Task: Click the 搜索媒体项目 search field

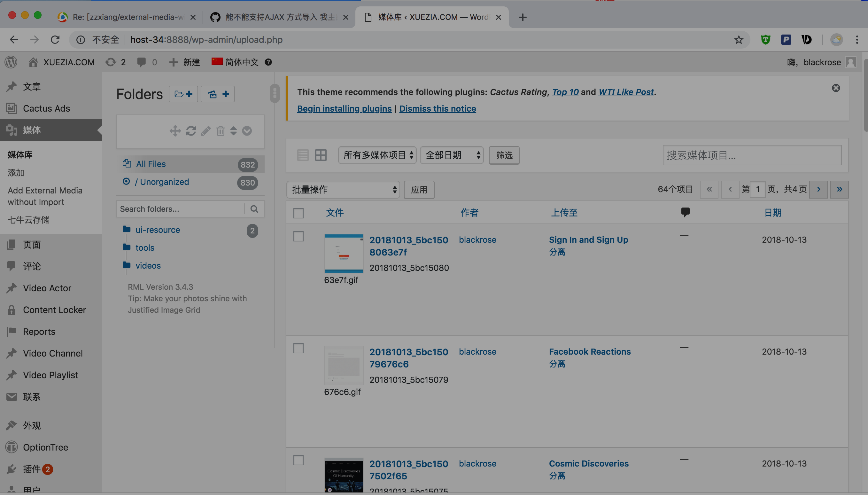Action: point(752,155)
